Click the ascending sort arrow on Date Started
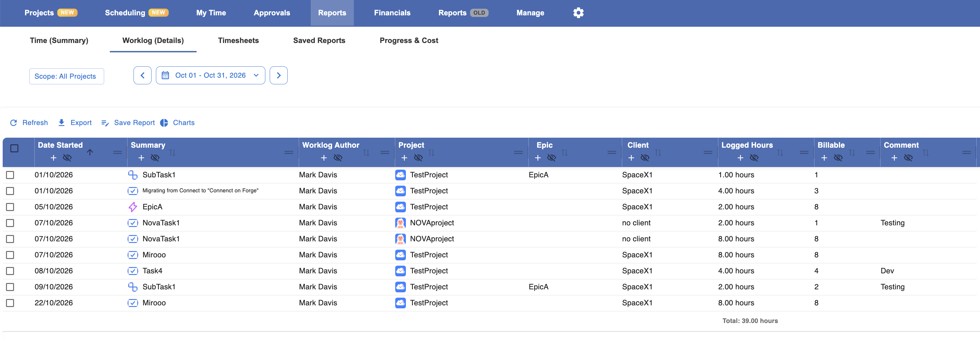The height and width of the screenshot is (338, 980). click(x=90, y=152)
